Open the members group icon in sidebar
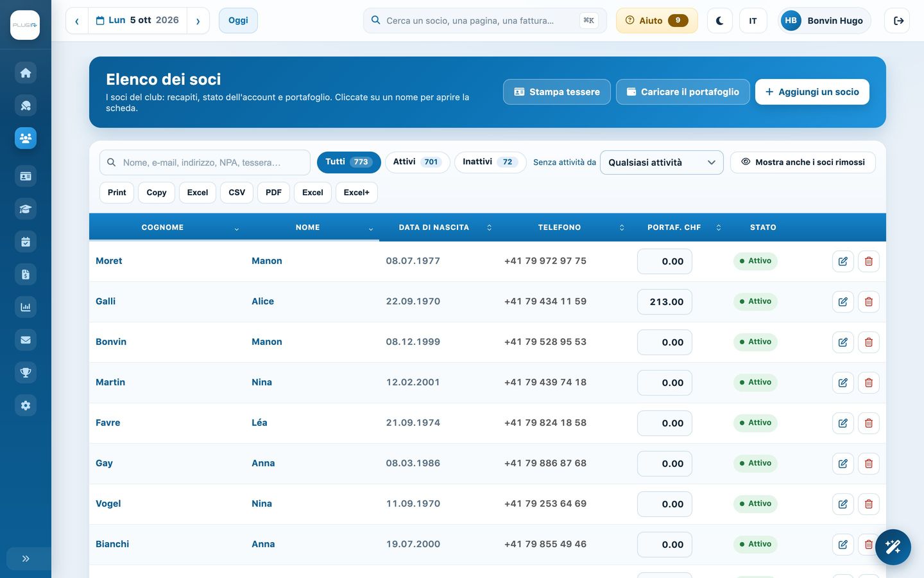This screenshot has width=924, height=578. [x=26, y=138]
